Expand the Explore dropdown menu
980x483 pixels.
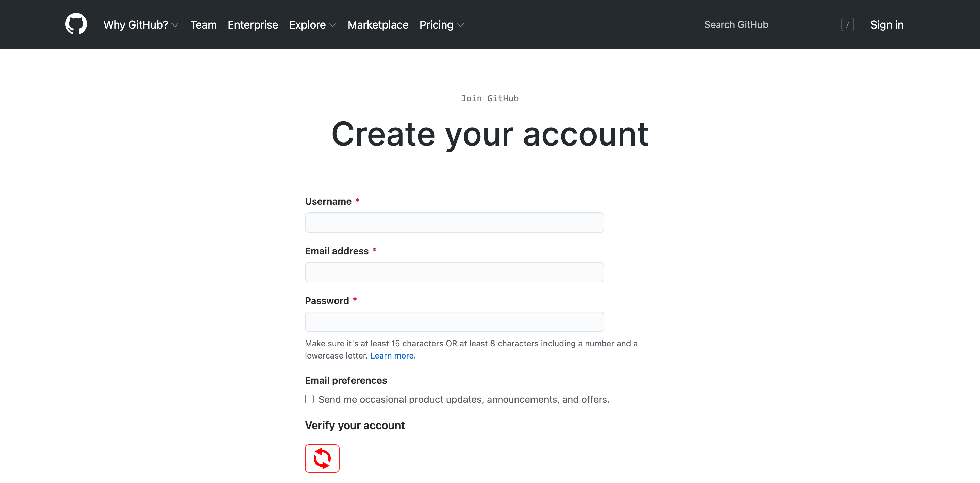(312, 25)
